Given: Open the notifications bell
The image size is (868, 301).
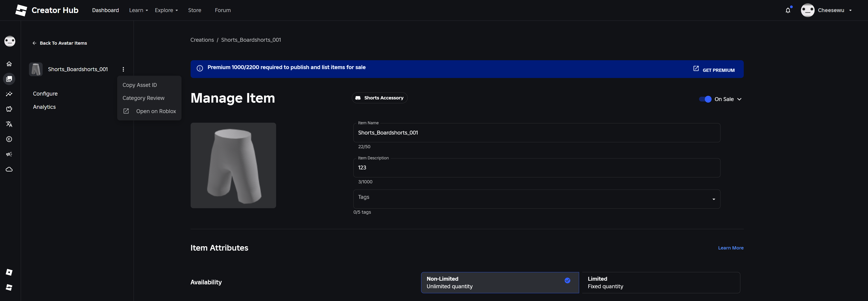Looking at the screenshot, I should coord(788,10).
